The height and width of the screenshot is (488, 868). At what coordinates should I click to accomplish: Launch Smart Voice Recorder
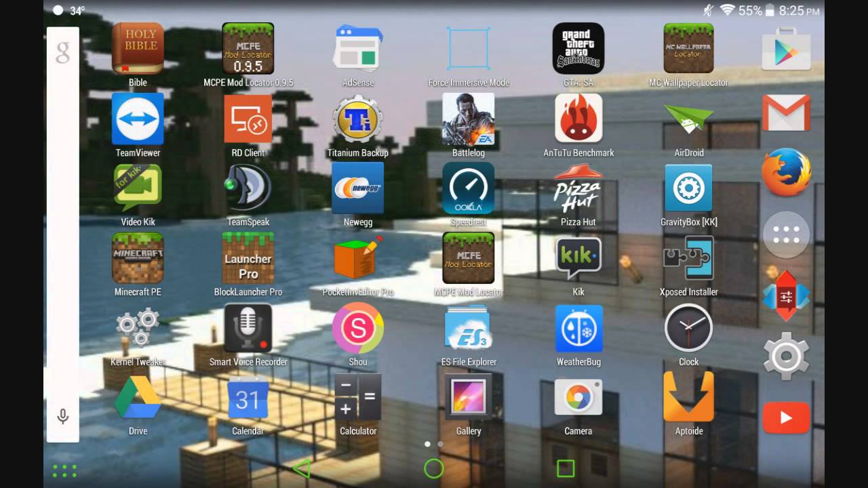tap(248, 328)
